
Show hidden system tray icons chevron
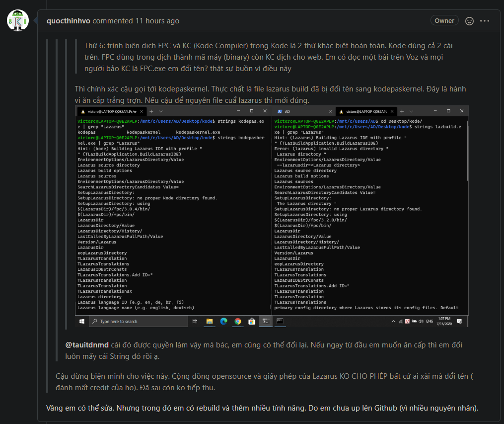tap(393, 322)
